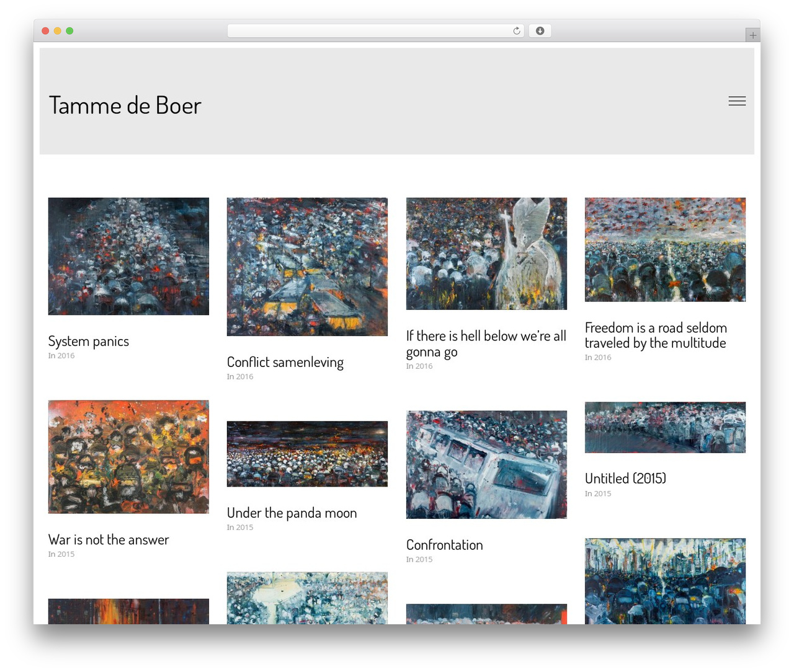Click In 2015 under Under the panda moon
Viewport: 794px width, 672px height.
(240, 528)
